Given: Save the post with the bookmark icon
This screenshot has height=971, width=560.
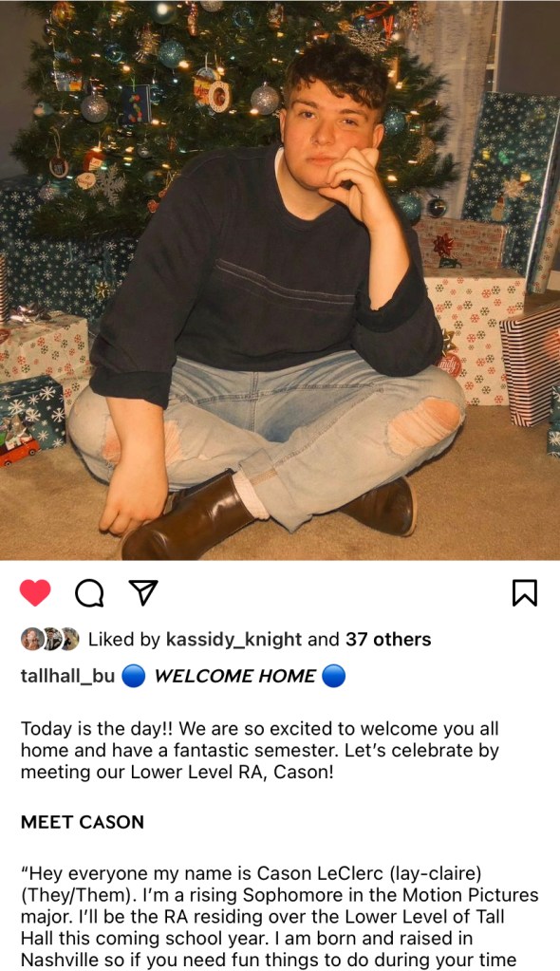Looking at the screenshot, I should (x=525, y=592).
